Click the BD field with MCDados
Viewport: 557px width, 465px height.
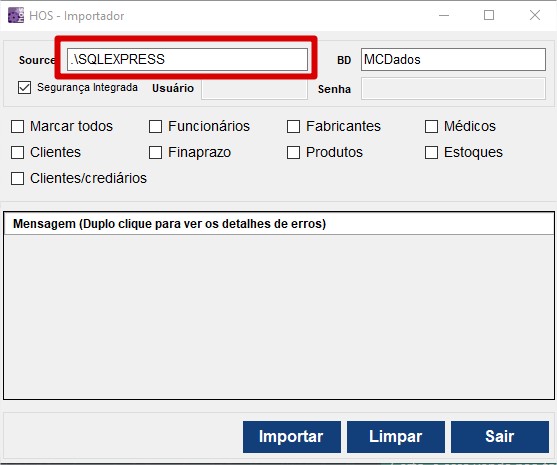point(453,59)
